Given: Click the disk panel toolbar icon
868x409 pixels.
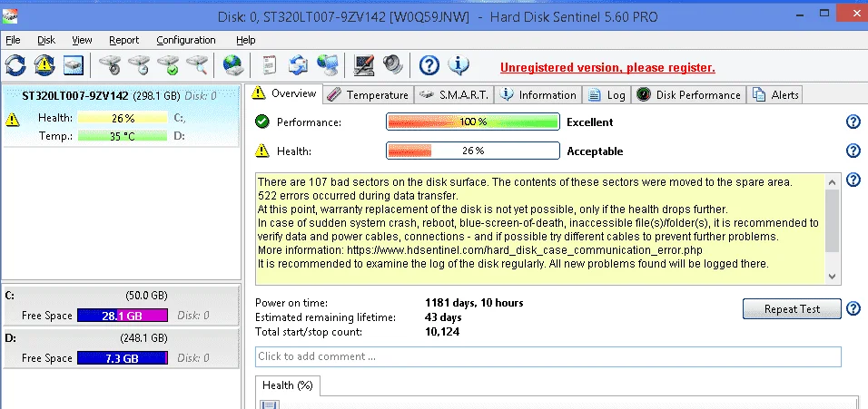Looking at the screenshot, I should [73, 66].
